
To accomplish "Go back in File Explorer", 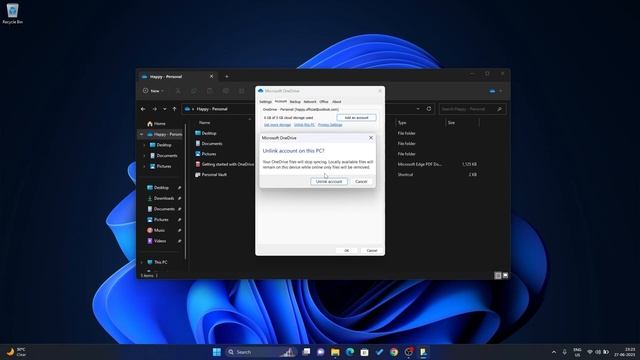I will [x=143, y=109].
